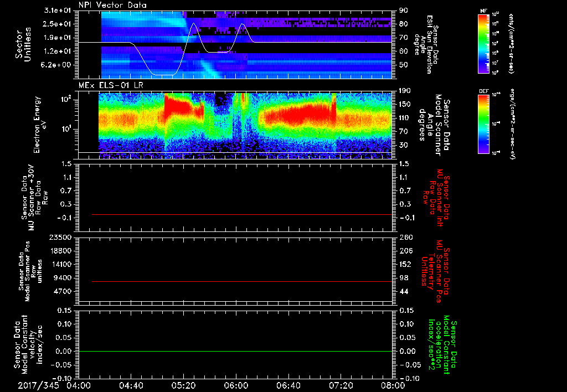Click the "18800" scanner position tick label
567x392 pixels.
point(62,251)
